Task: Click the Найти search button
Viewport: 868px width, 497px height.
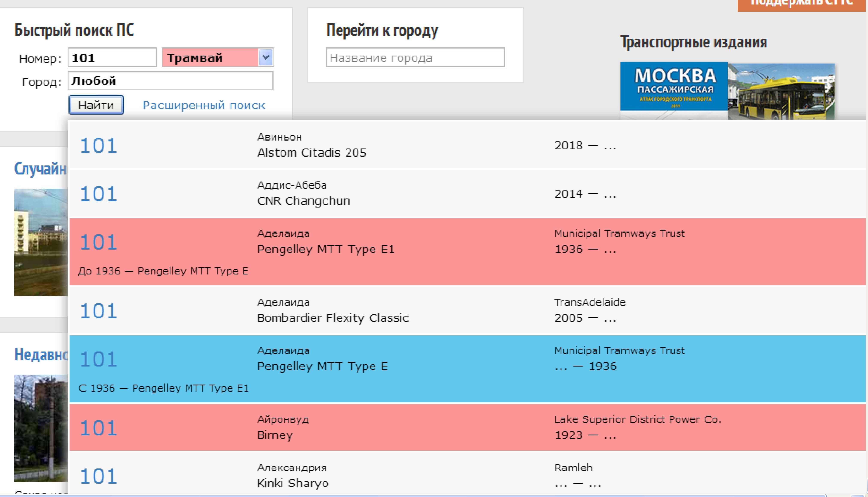Action: click(x=96, y=105)
